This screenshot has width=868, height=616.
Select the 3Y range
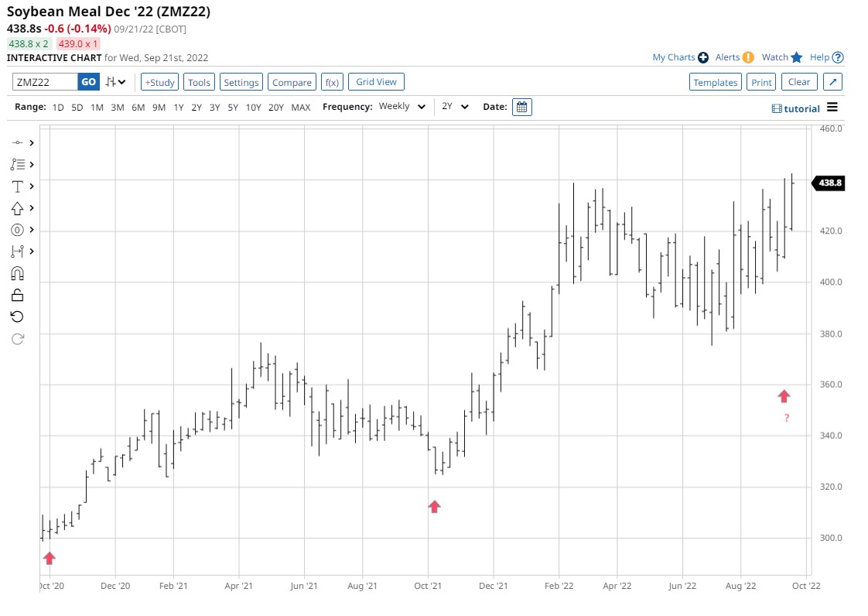[x=215, y=108]
